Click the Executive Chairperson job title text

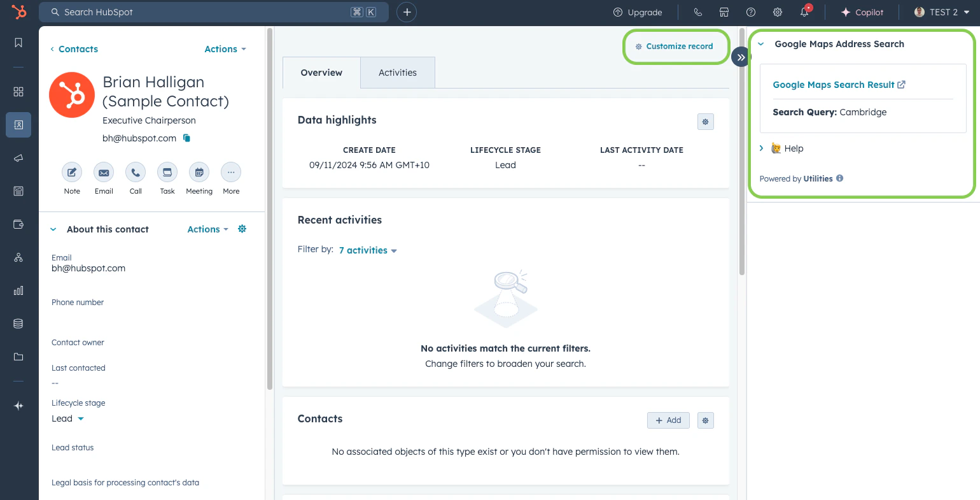[149, 120]
